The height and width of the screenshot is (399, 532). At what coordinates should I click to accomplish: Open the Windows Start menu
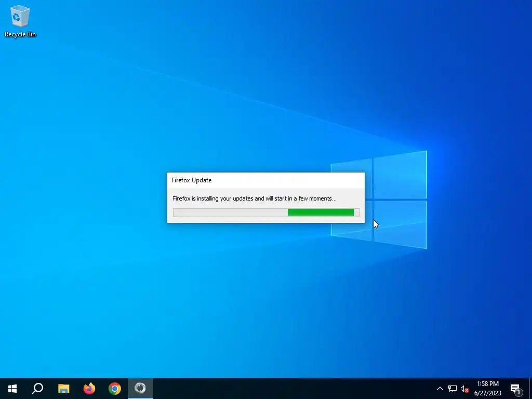pyautogui.click(x=12, y=389)
